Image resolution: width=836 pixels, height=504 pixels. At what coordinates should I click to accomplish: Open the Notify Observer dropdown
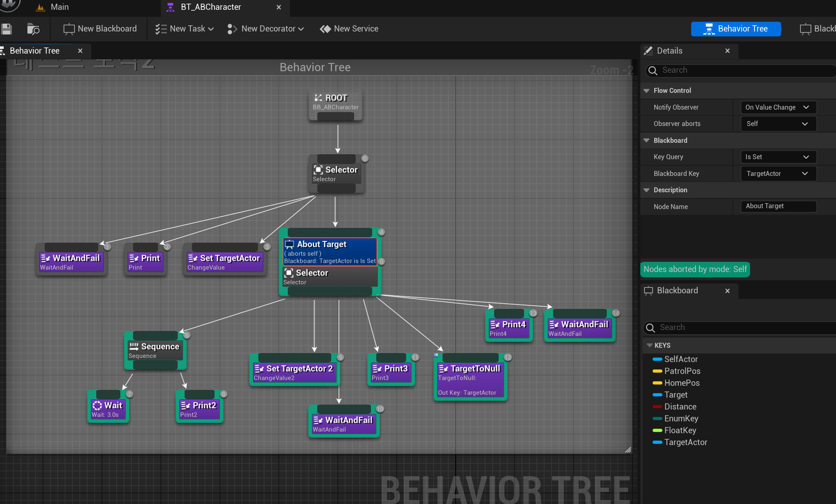(777, 107)
